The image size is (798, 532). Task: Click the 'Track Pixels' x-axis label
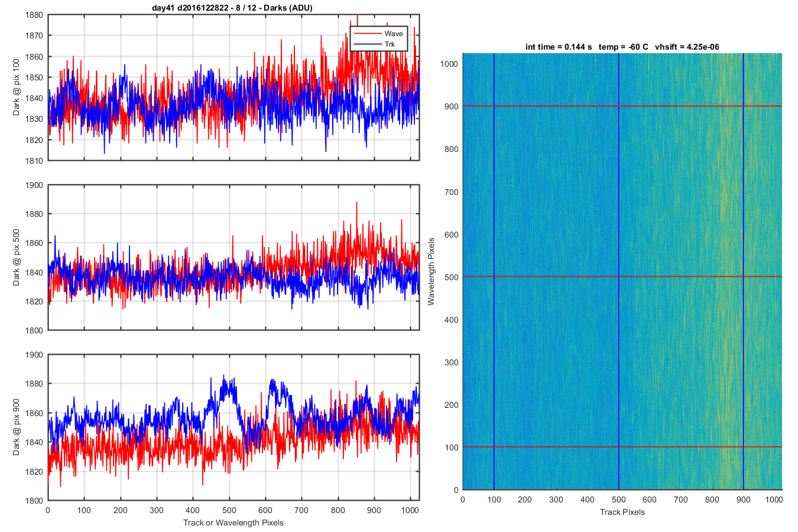coord(622,512)
